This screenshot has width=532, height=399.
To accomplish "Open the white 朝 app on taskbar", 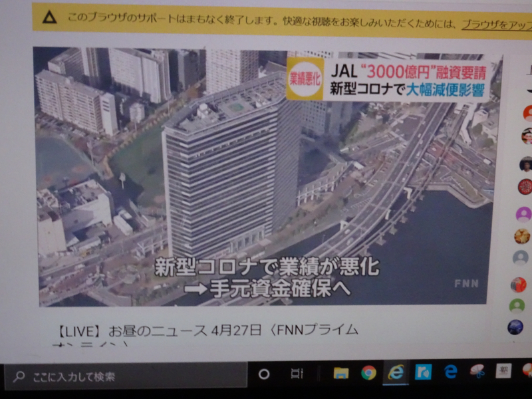I will pos(503,370).
